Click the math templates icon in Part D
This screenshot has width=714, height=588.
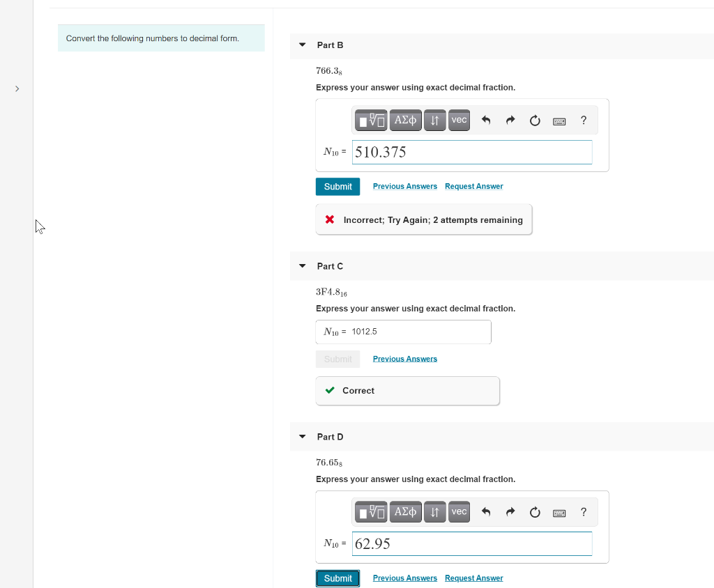point(370,511)
